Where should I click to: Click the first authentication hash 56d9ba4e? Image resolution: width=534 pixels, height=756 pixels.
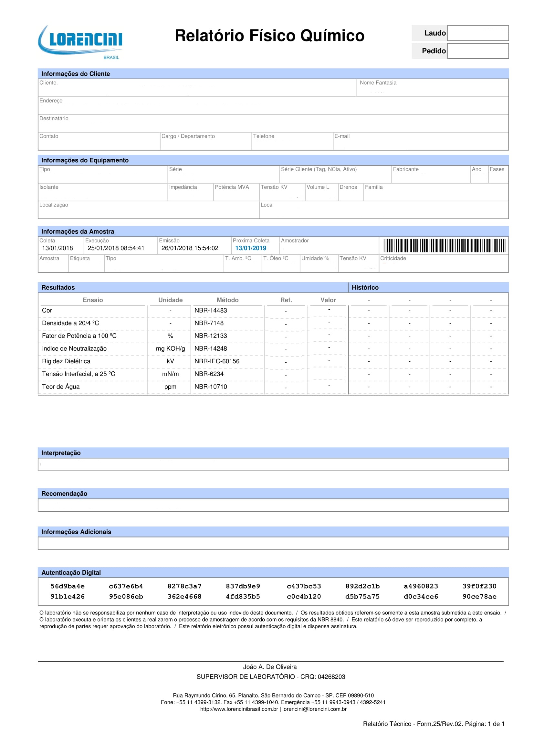tap(68, 586)
